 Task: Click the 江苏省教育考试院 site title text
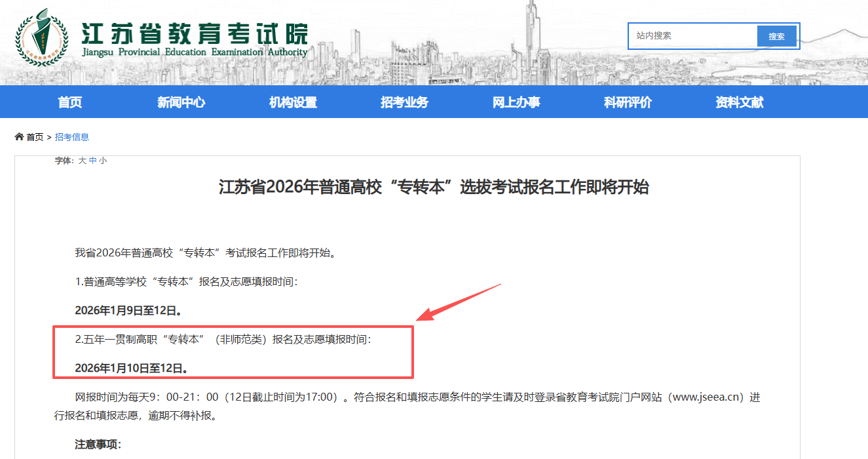(x=194, y=33)
